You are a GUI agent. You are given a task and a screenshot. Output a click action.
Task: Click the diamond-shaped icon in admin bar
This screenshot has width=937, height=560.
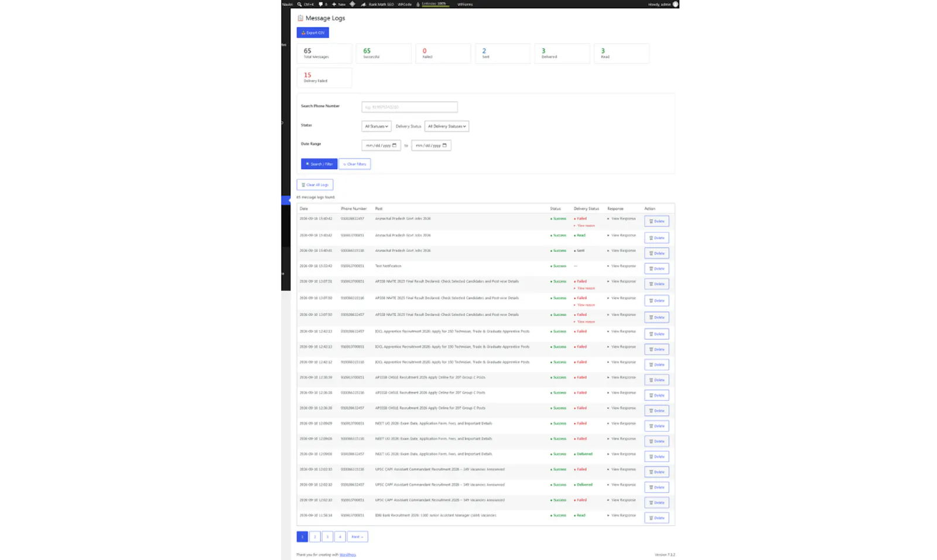(353, 4)
